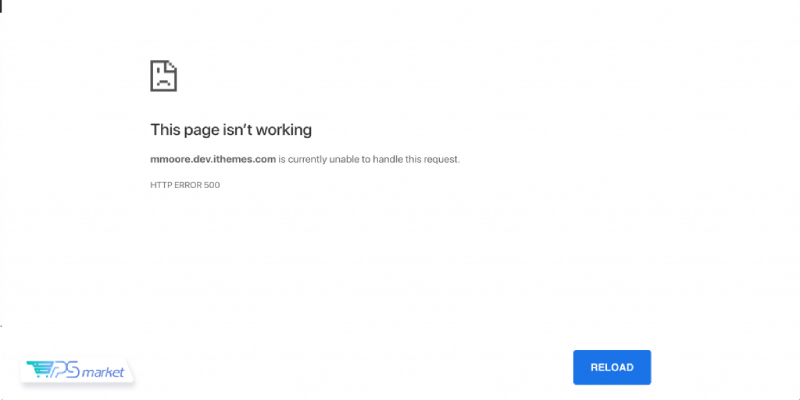
Task: Click the word "market" in the logo
Action: [103, 373]
